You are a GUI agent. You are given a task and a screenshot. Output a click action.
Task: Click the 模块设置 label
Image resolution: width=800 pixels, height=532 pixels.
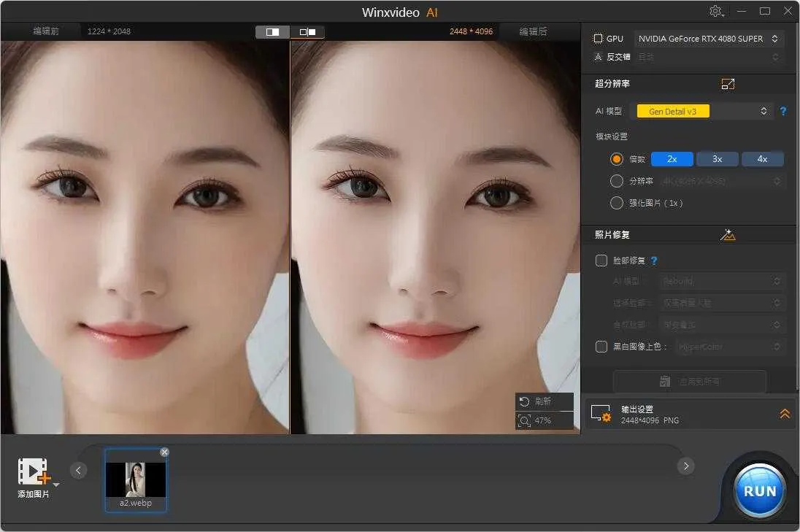tap(611, 136)
